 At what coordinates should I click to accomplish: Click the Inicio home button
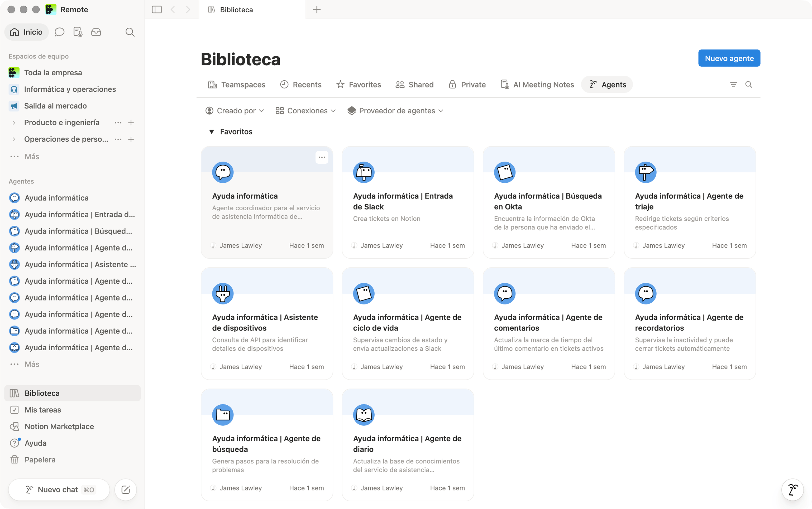coord(26,32)
